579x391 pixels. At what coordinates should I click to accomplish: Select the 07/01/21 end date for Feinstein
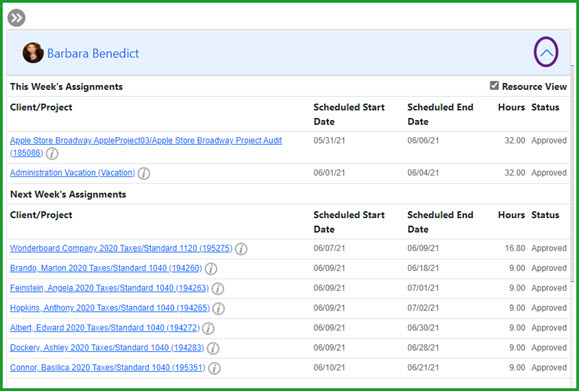pos(423,288)
